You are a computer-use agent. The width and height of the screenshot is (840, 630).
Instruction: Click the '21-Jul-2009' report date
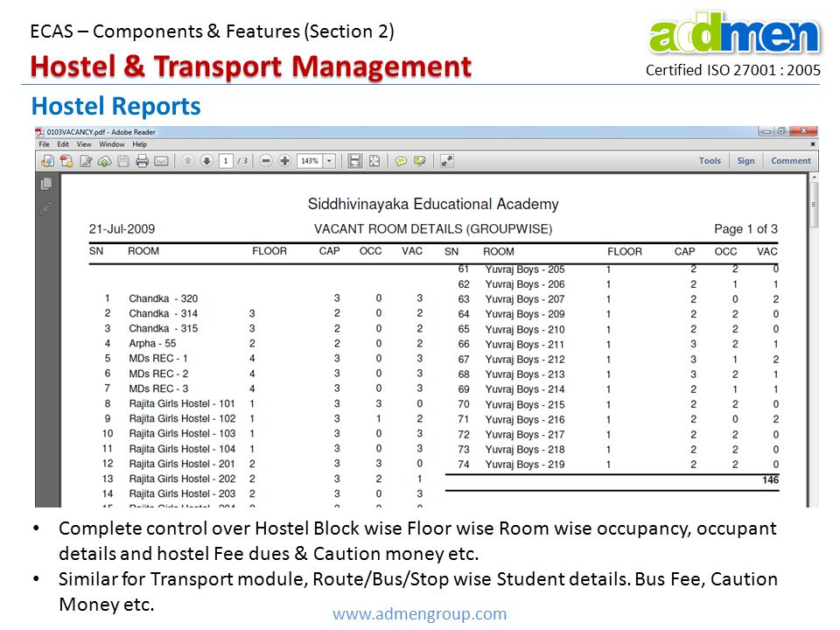122,229
